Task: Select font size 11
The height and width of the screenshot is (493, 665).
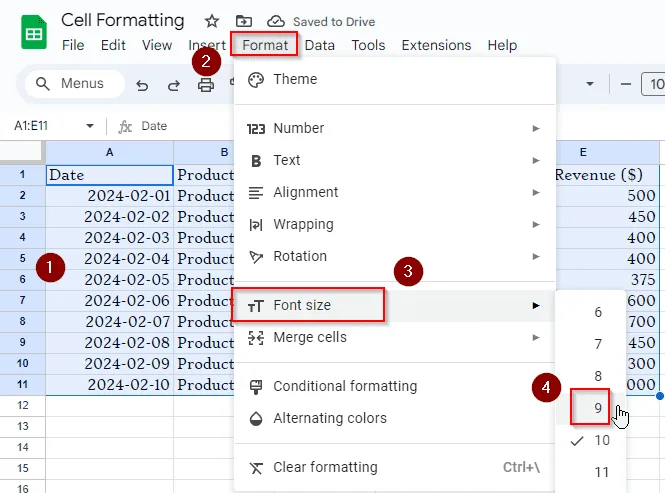Action: click(591, 472)
